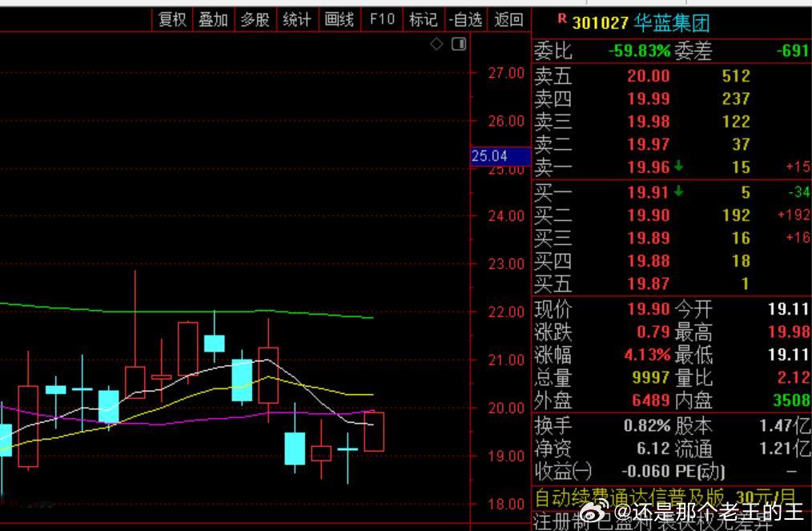The image size is (812, 531).
Task: Open the F10 company info
Action: click(x=382, y=20)
